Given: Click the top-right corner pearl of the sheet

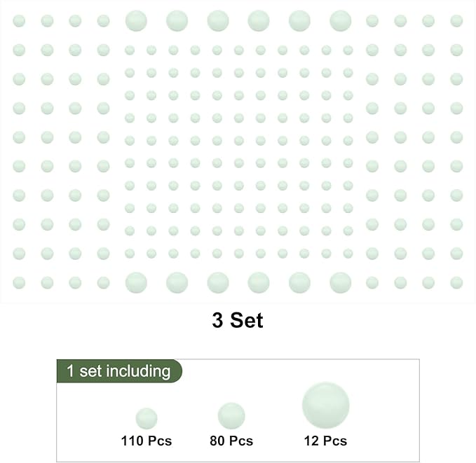Looking at the screenshot, I should 456,21.
